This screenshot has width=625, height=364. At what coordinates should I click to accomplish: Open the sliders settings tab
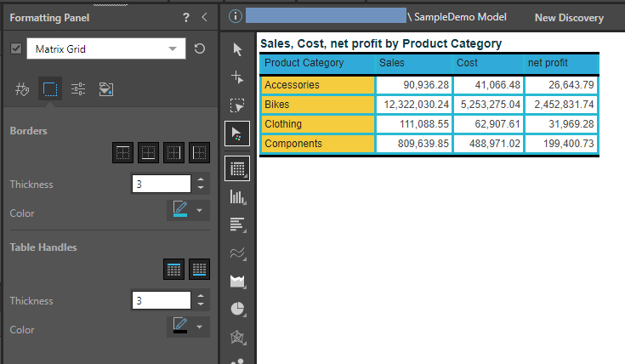78,89
